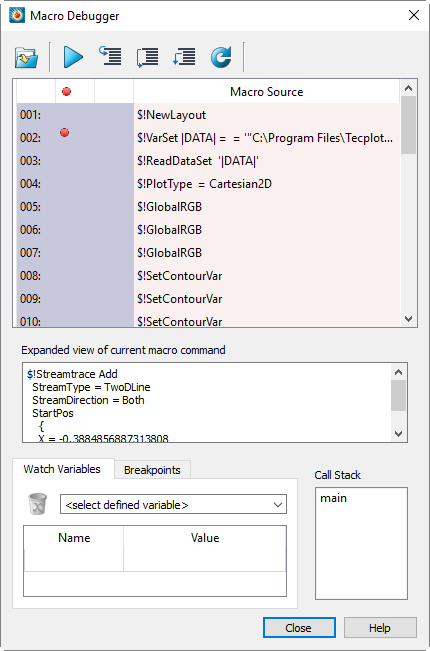Click the Close button

click(299, 628)
